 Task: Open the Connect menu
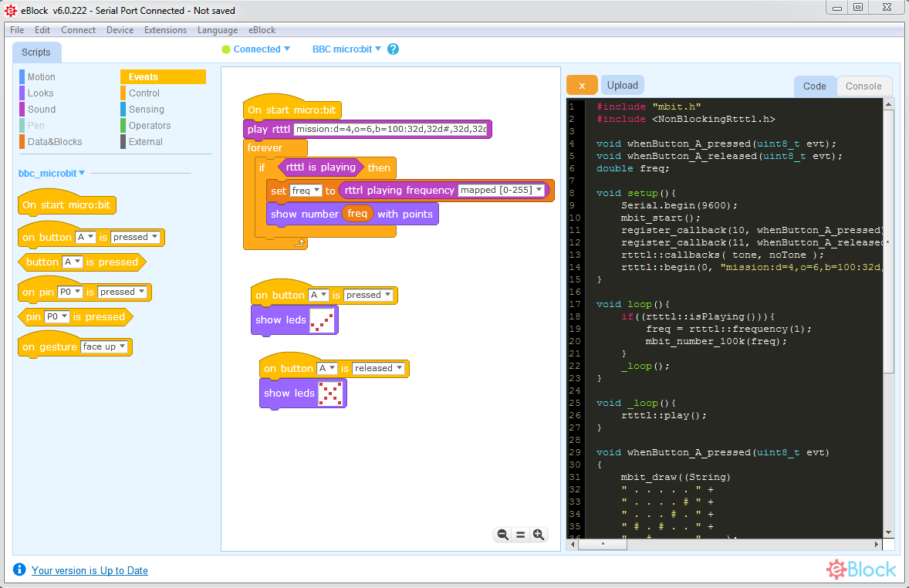point(78,30)
